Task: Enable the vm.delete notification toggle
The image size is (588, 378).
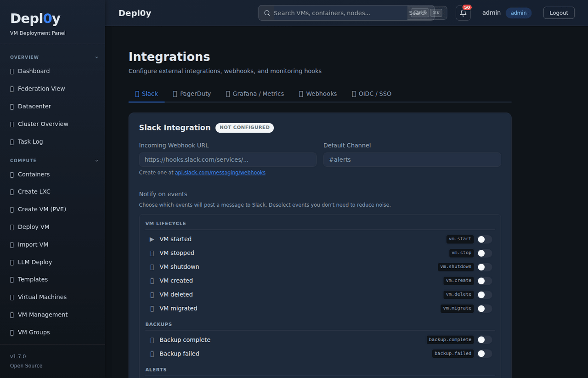Action: tap(485, 294)
